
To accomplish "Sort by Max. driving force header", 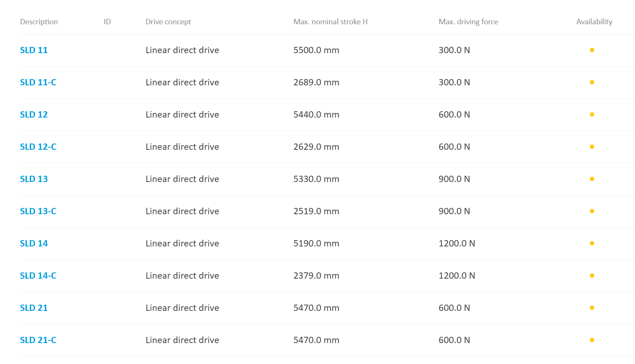I will click(x=468, y=22).
